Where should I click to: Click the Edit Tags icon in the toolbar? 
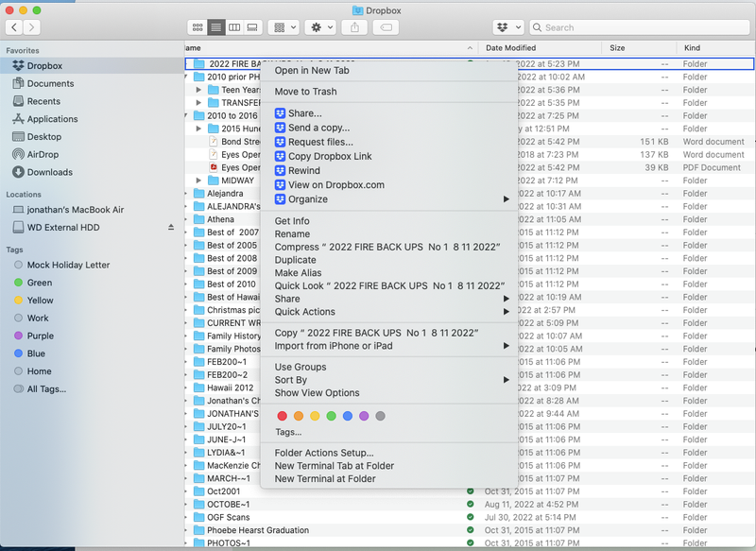[386, 27]
